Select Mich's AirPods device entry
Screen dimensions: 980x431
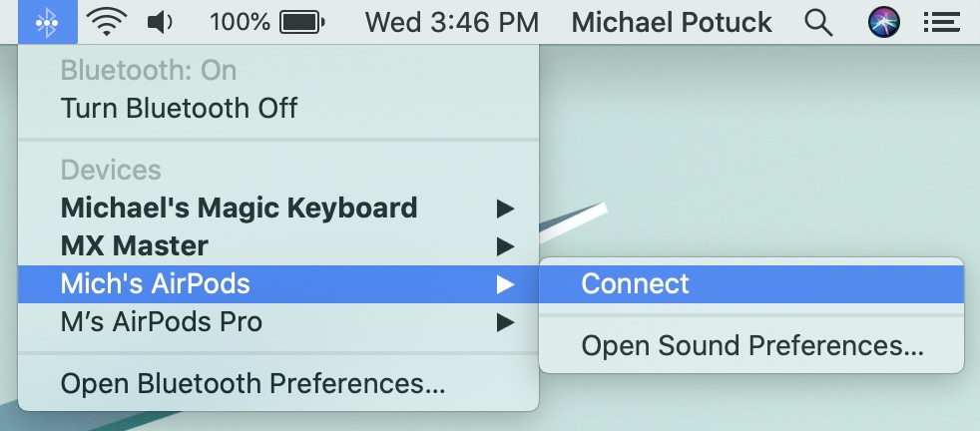(156, 284)
